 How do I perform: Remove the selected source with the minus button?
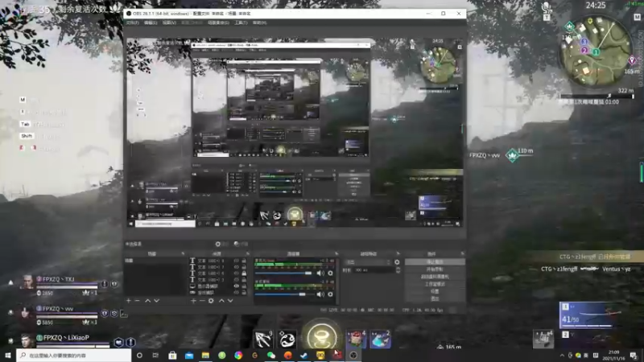tap(202, 301)
